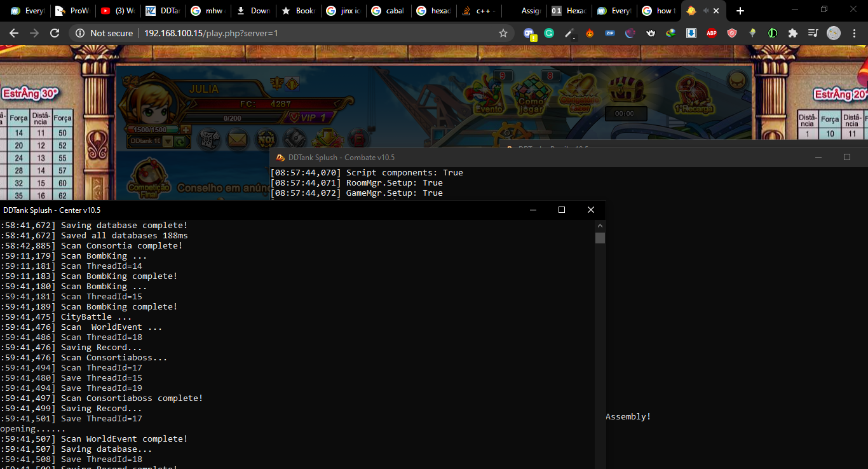Open the treasure chest with 00:00 timer
The width and height of the screenshot is (868, 469).
(x=626, y=97)
